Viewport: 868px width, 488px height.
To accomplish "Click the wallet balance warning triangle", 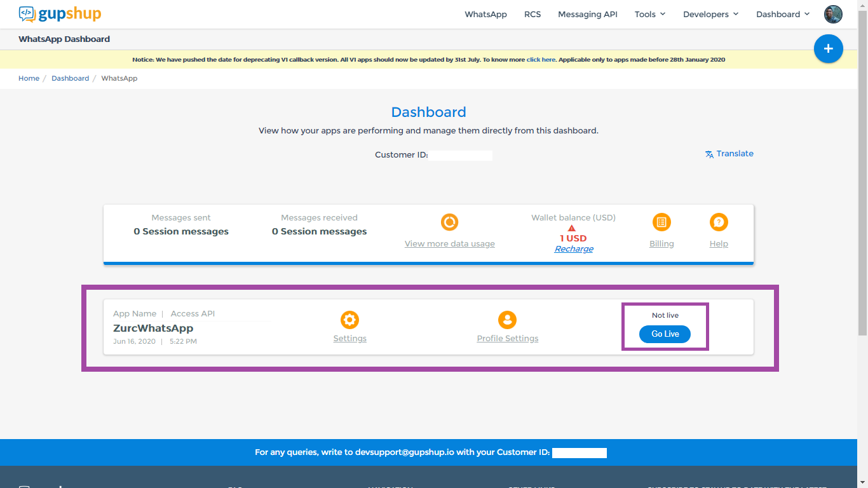I will point(572,227).
